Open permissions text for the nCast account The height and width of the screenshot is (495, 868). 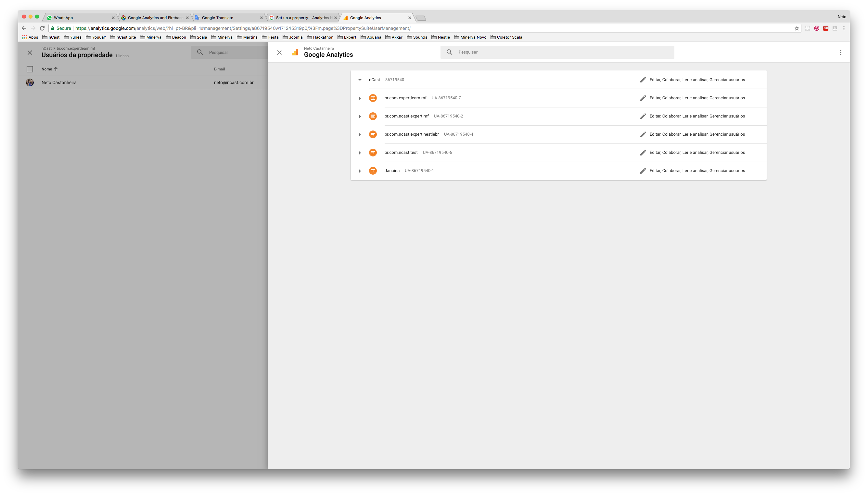coord(696,80)
